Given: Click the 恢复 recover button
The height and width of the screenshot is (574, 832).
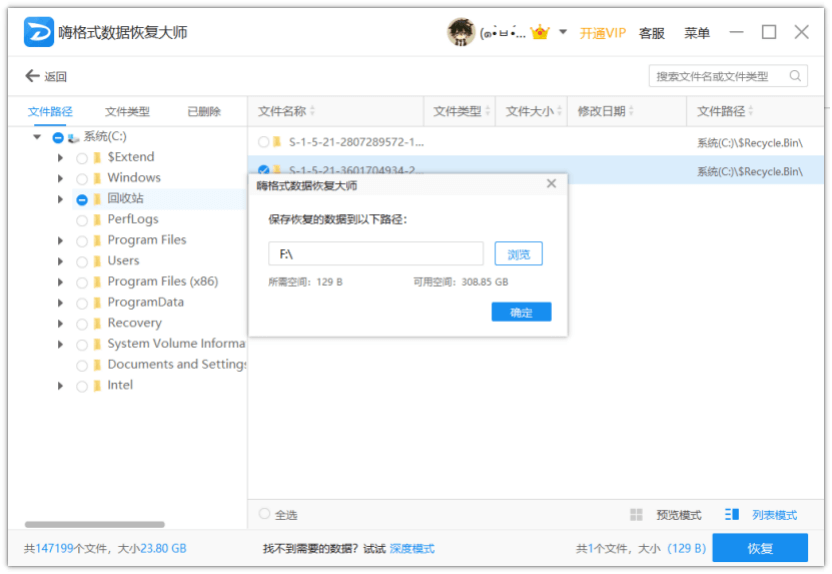Looking at the screenshot, I should click(760, 548).
